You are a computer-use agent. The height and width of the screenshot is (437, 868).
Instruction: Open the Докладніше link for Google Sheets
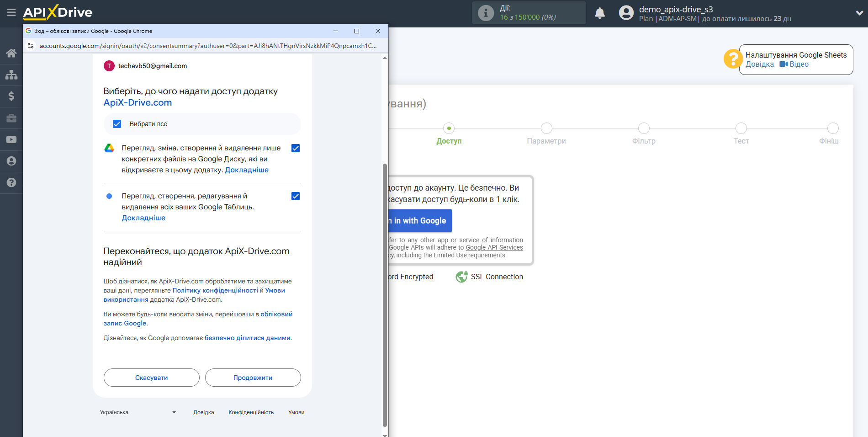pyautogui.click(x=143, y=218)
